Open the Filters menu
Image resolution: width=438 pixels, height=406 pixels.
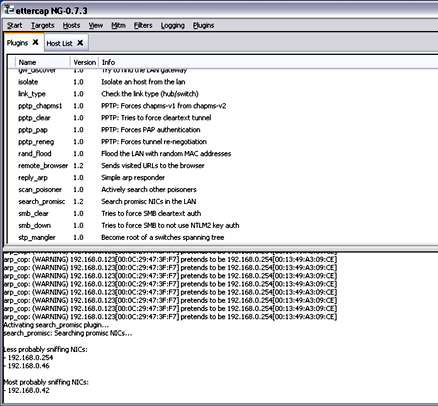pos(143,25)
